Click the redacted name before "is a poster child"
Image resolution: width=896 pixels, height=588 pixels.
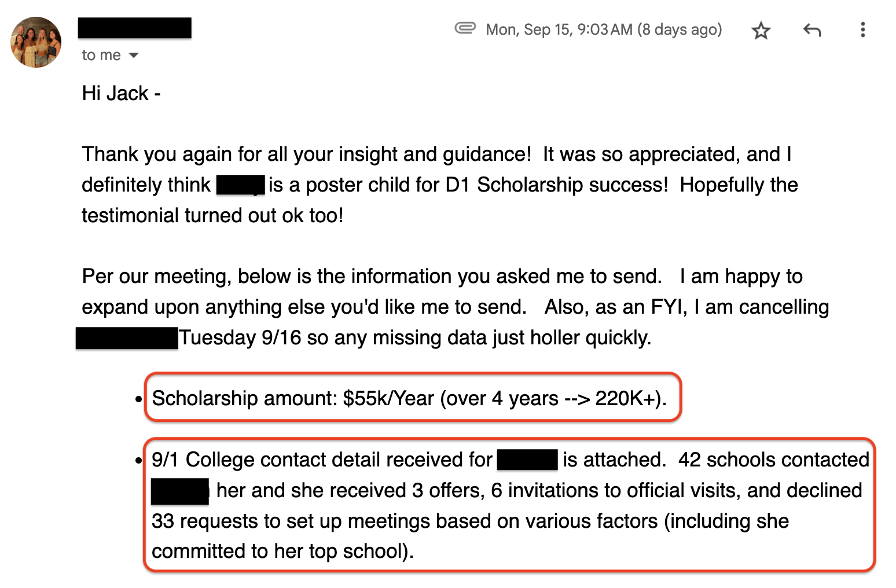coord(240,185)
